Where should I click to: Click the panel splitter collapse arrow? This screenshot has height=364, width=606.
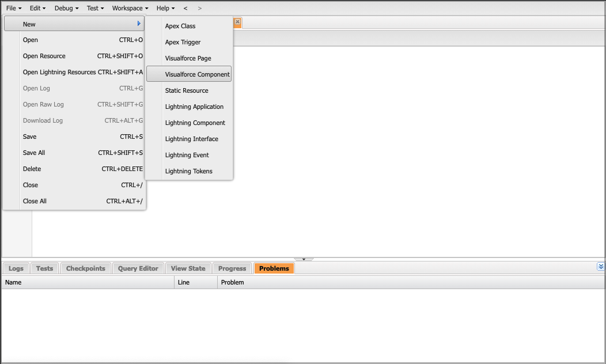[x=304, y=259]
